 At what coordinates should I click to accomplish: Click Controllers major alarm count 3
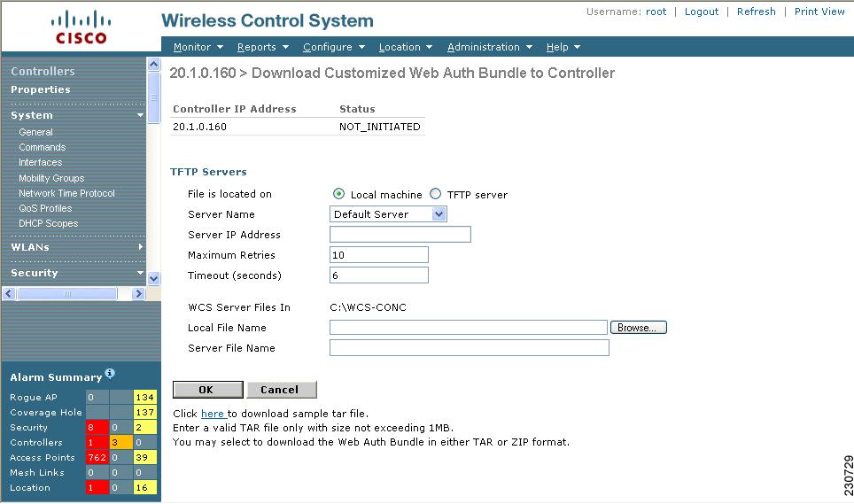120,443
